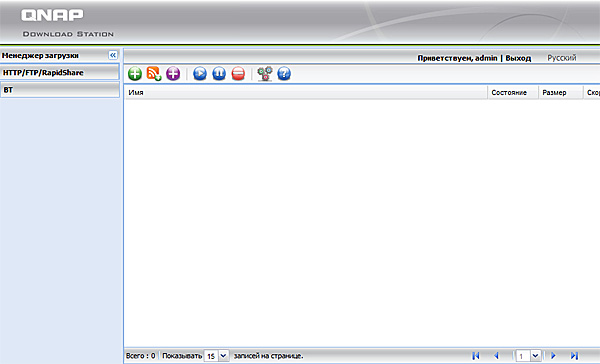Click the green add download task icon
The width and height of the screenshot is (600, 364).
135,73
